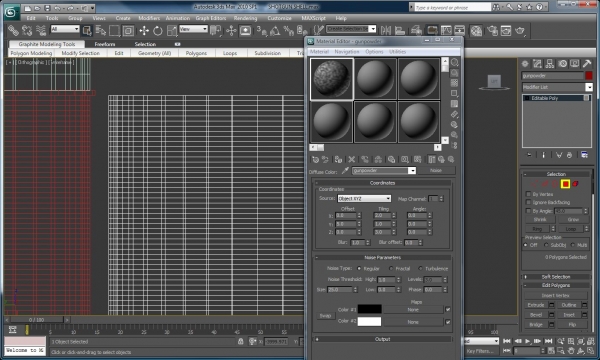Select the Fractal noise type radio button
This screenshot has height=360, width=600.
(x=391, y=268)
